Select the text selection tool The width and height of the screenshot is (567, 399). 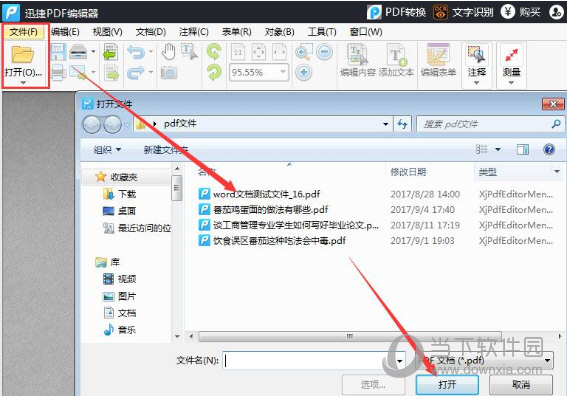point(189,52)
